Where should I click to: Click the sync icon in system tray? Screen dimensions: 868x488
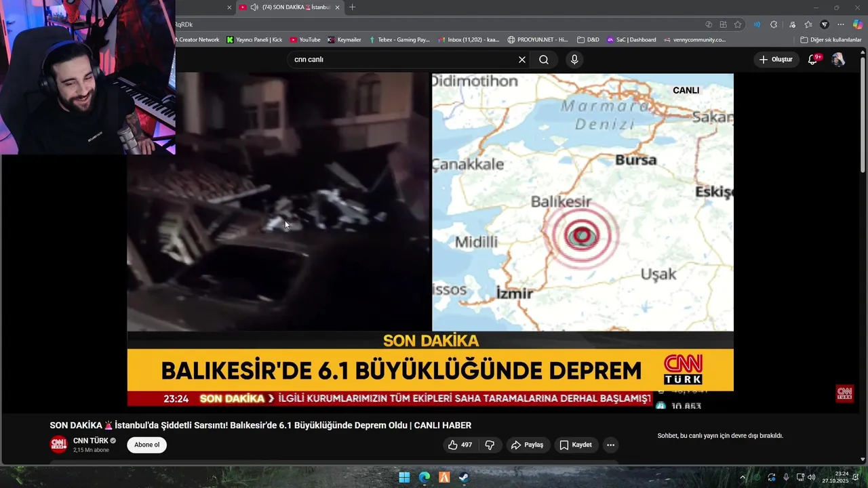pyautogui.click(x=771, y=477)
